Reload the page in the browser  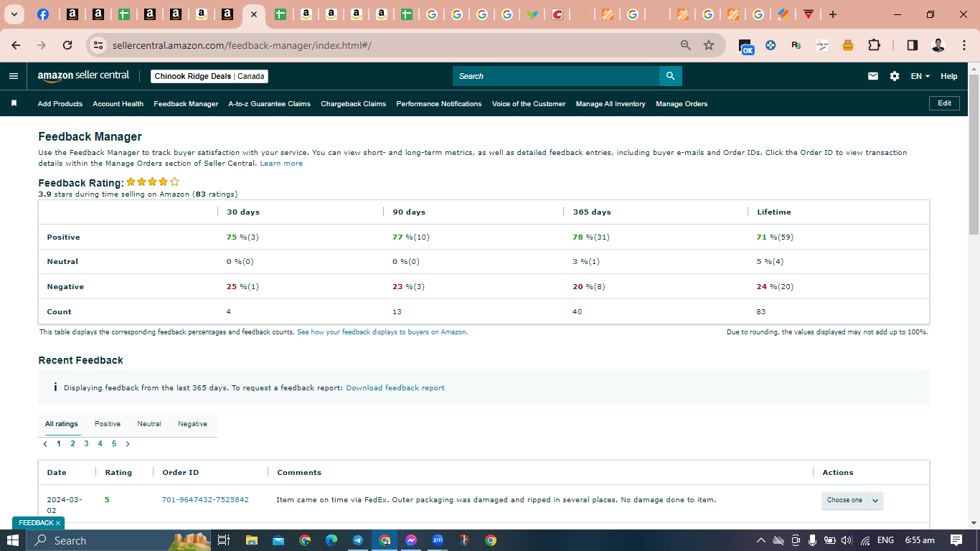pos(67,45)
